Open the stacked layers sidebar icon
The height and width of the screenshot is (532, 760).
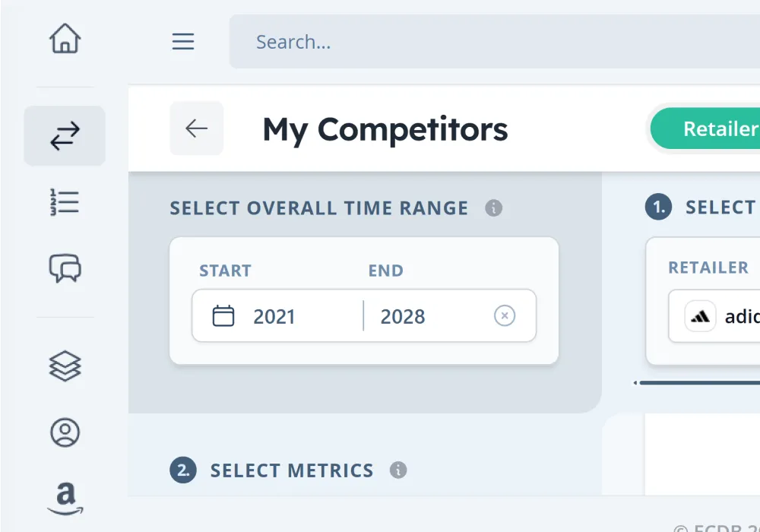[65, 366]
